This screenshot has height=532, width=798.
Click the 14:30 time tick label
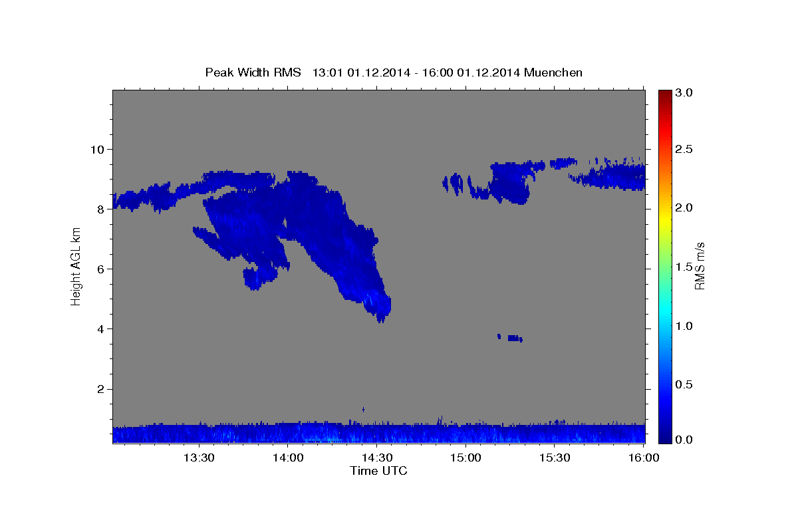tap(376, 458)
